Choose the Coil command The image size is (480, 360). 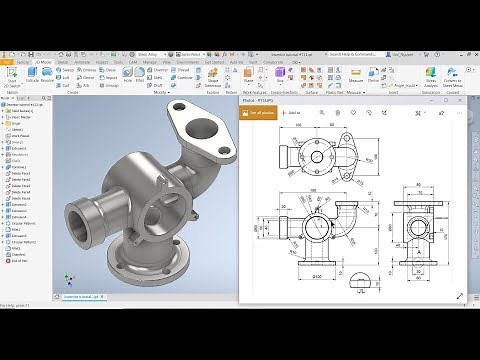(63, 85)
